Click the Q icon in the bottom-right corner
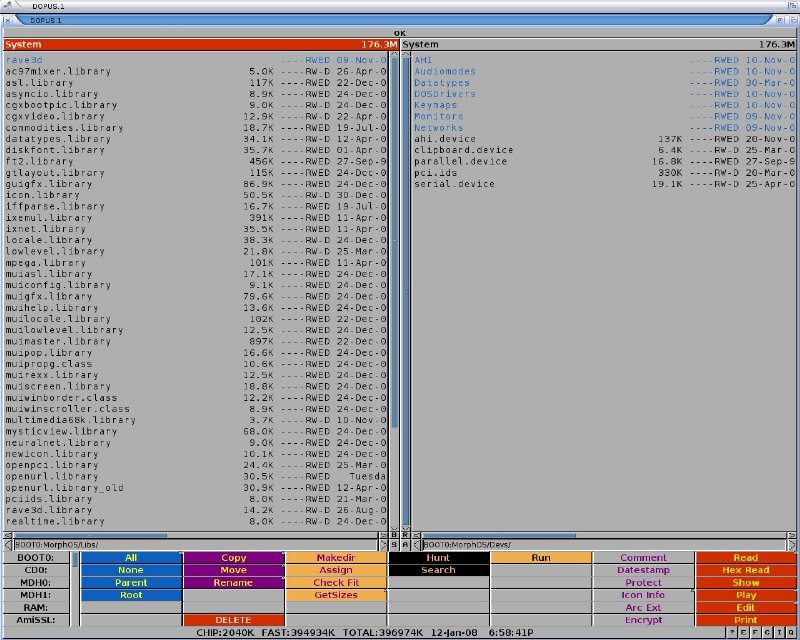Image resolution: width=800 pixels, height=640 pixels. coord(792,633)
